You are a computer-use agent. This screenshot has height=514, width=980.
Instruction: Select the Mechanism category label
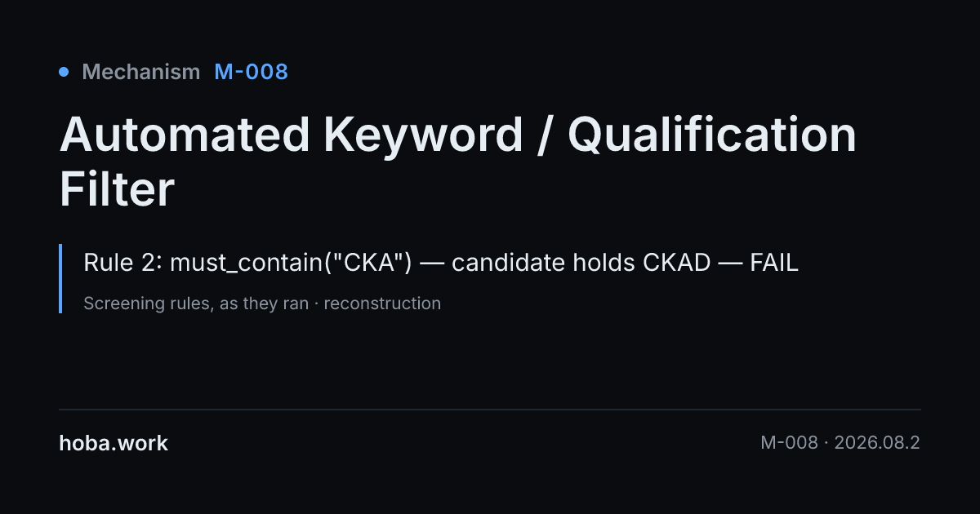pos(141,72)
